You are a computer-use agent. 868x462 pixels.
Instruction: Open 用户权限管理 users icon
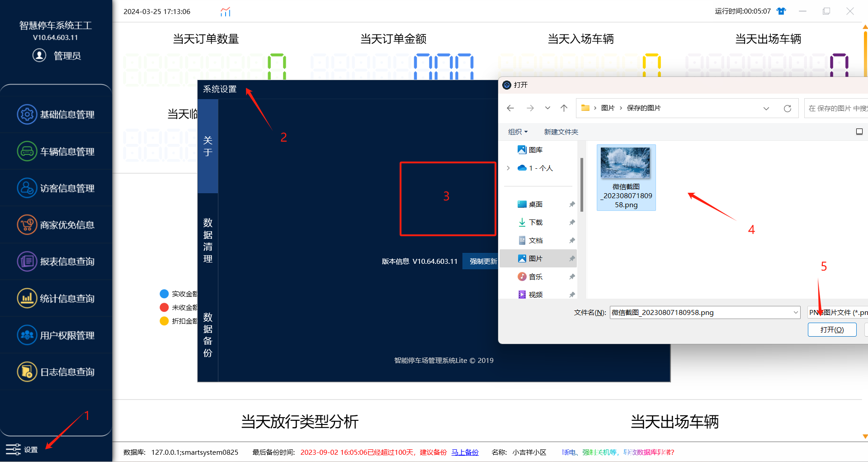(x=27, y=335)
